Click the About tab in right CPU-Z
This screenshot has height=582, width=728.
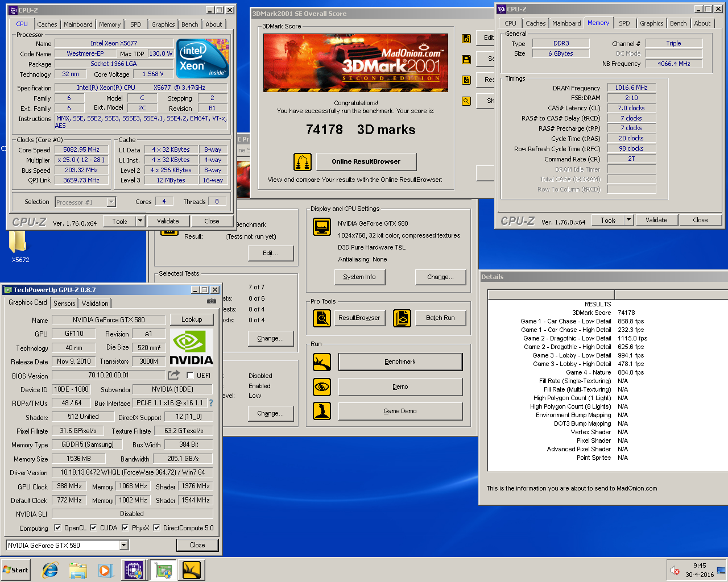point(702,23)
